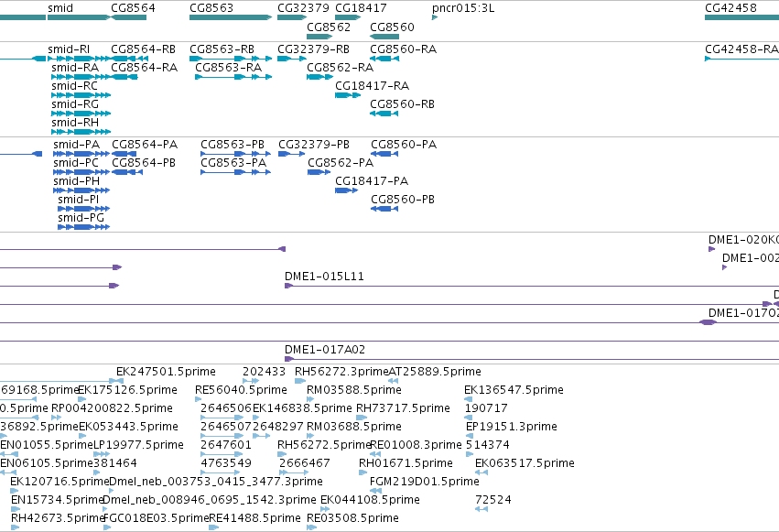This screenshot has height=532, width=779.
Task: Select the CG8564-RB transcript
Action: 143,49
